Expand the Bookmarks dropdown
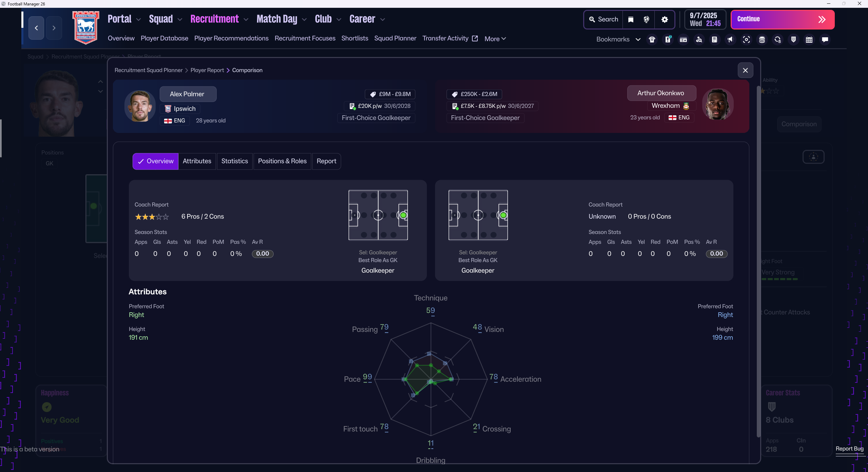Viewport: 868px width, 472px height. coord(638,39)
